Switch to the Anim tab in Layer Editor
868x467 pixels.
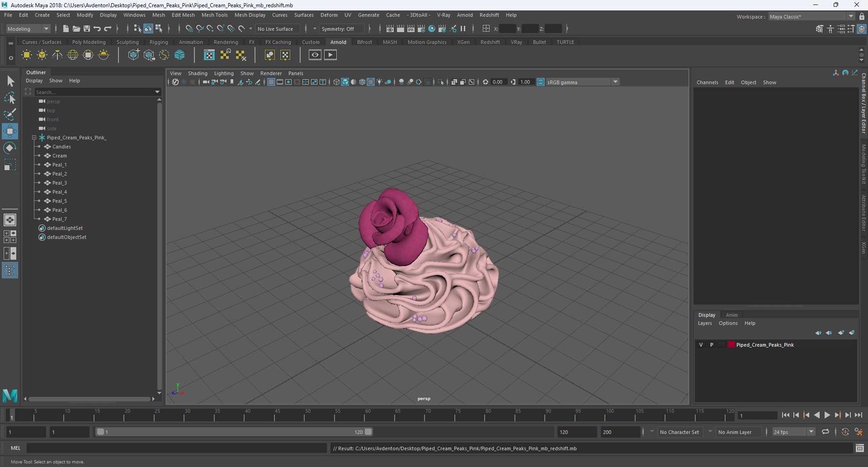(731, 315)
